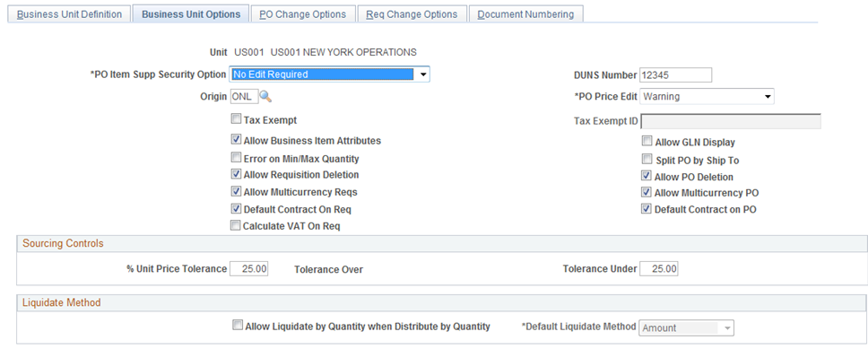Uncheck Allow Multicurrency PO
Image resolution: width=868 pixels, height=349 pixels.
(x=647, y=192)
